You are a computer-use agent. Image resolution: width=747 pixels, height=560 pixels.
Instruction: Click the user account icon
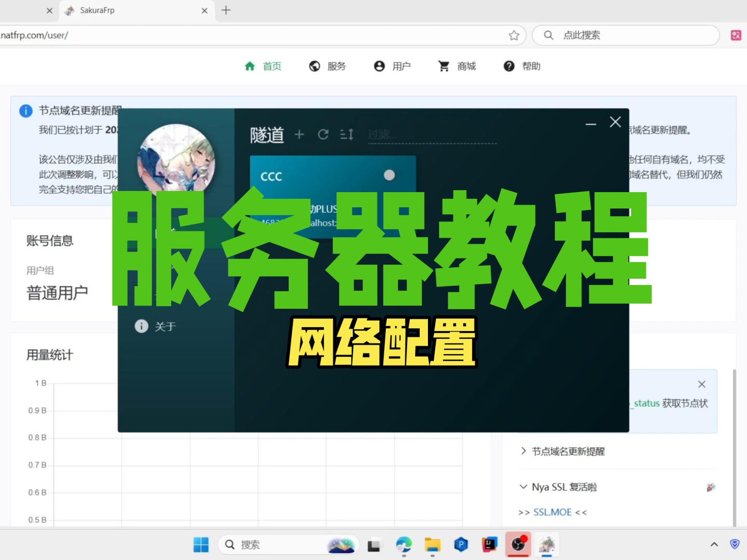pyautogui.click(x=379, y=66)
